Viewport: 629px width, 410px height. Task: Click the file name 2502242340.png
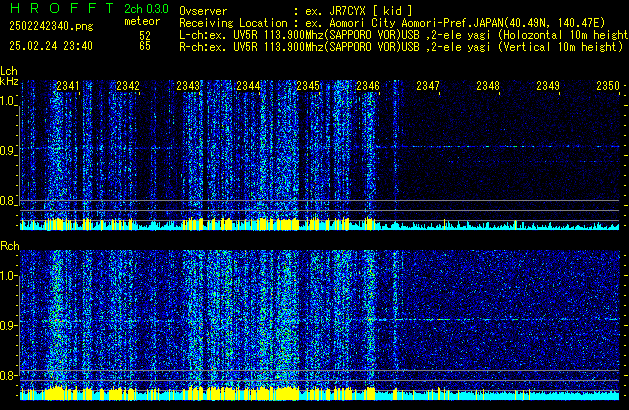pos(51,26)
